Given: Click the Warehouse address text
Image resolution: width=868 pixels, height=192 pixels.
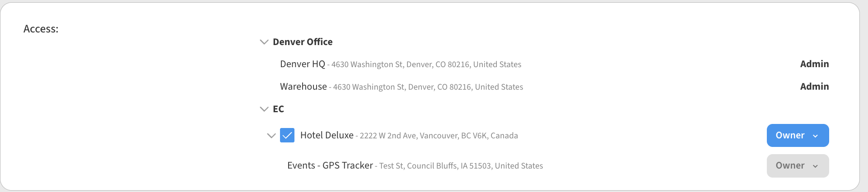Looking at the screenshot, I should [x=428, y=87].
